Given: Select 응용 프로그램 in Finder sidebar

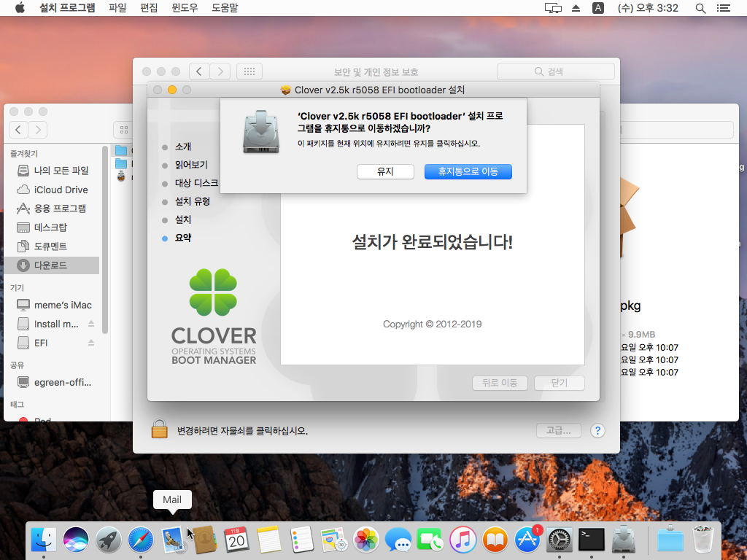Looking at the screenshot, I should click(53, 209).
